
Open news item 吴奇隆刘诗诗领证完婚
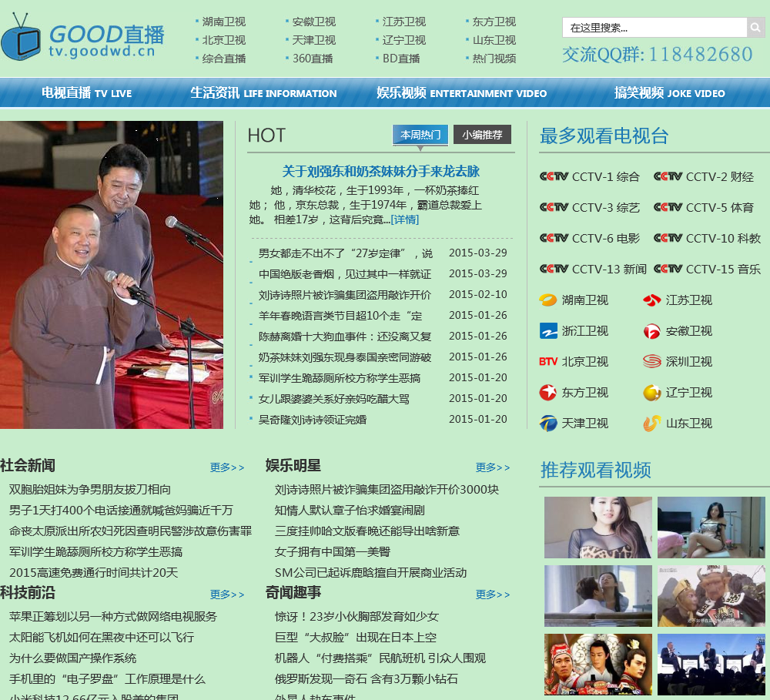click(313, 420)
